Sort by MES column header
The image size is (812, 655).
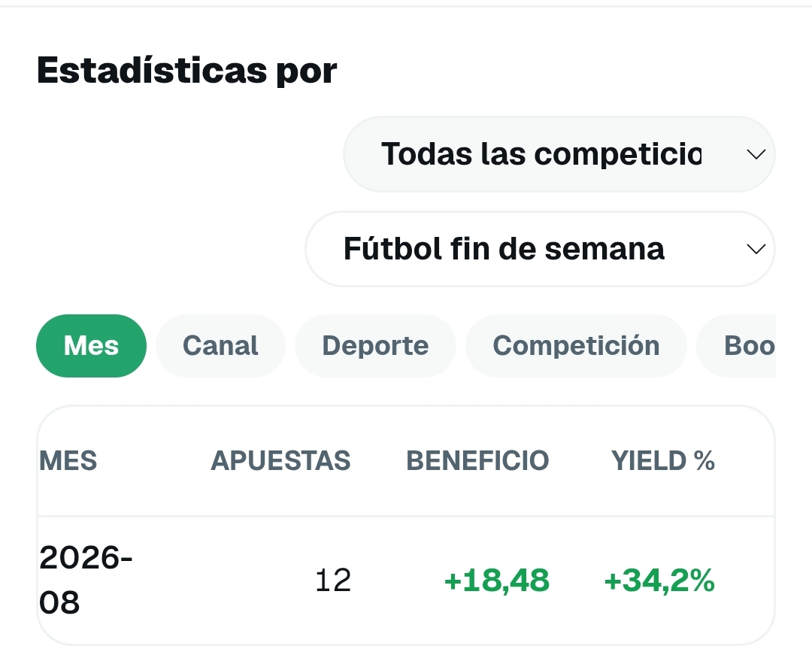[x=68, y=461]
